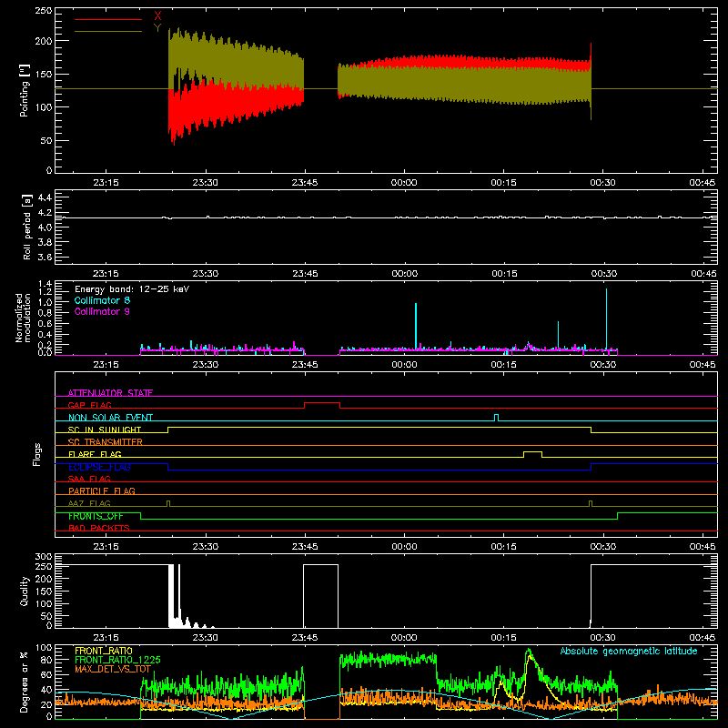Click the raised FLARE_FLAG step segment
Screen dimensions: 728x728
(x=532, y=451)
